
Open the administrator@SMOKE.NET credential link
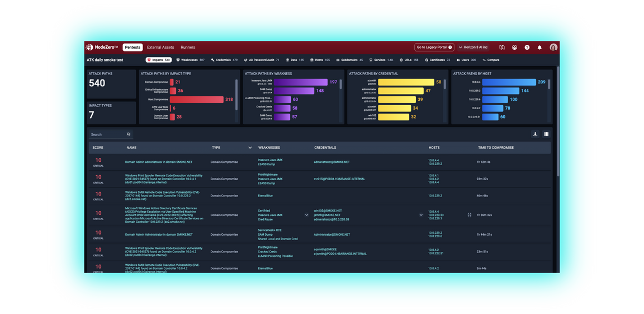coord(332,162)
